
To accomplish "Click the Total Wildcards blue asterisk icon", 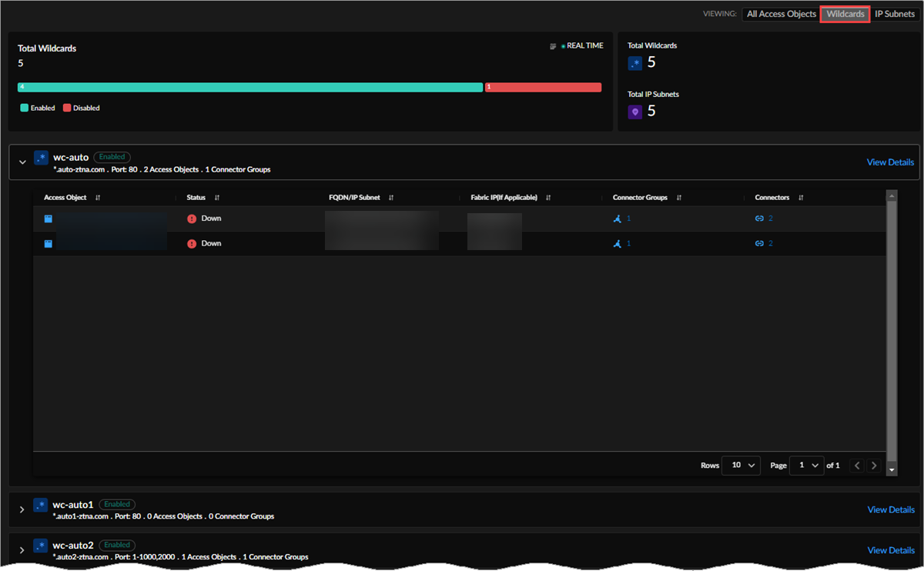I will [x=634, y=63].
